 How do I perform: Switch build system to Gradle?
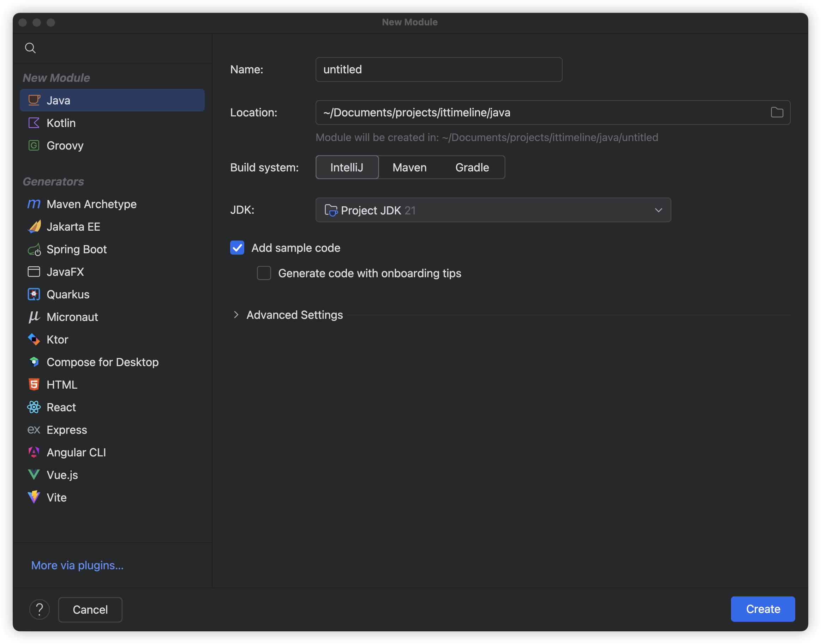(472, 168)
